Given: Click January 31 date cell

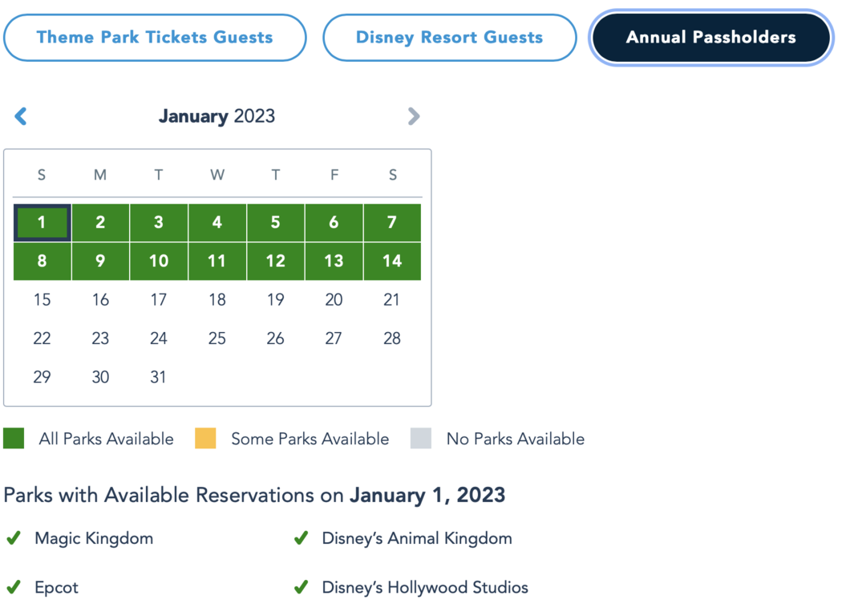Looking at the screenshot, I should [x=159, y=377].
